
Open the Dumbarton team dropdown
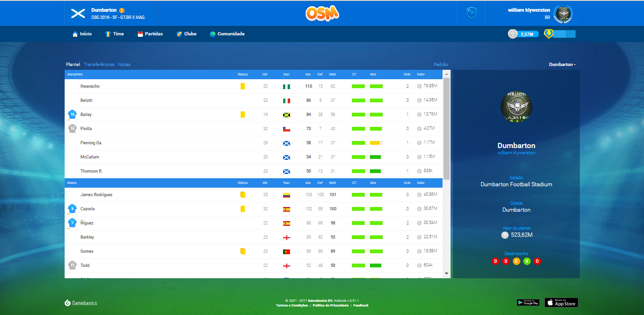tap(562, 65)
